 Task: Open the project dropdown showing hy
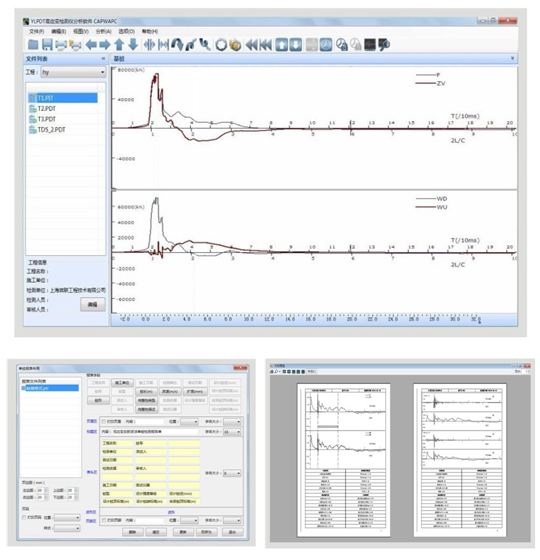73,72
